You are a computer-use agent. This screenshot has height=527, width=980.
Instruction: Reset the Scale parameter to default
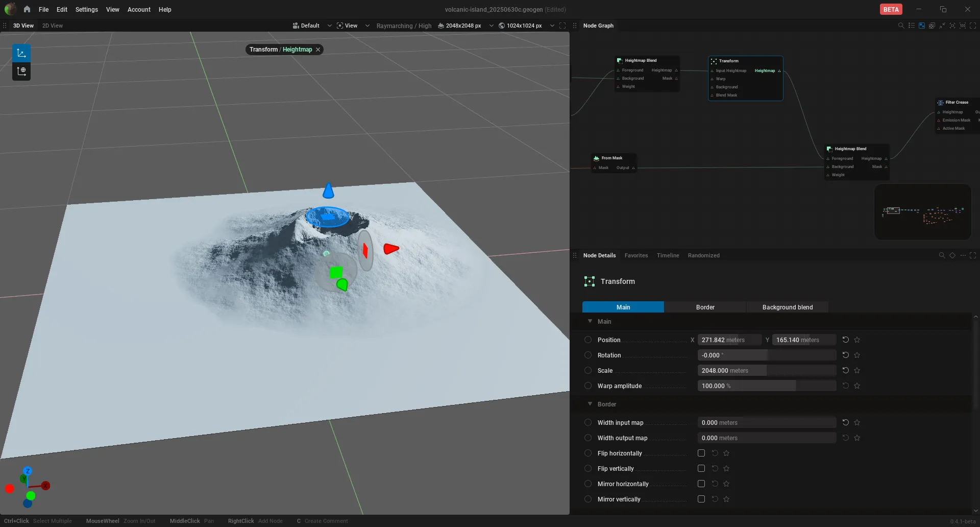[845, 370]
